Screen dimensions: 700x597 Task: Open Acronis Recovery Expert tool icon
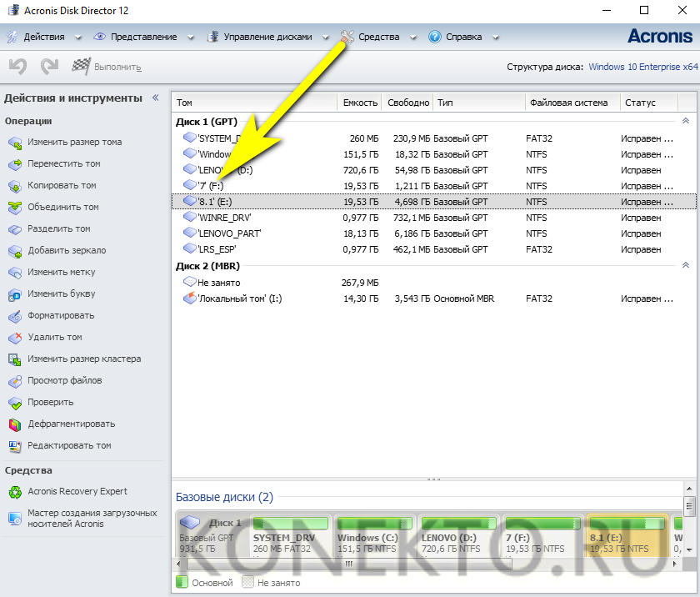[15, 492]
